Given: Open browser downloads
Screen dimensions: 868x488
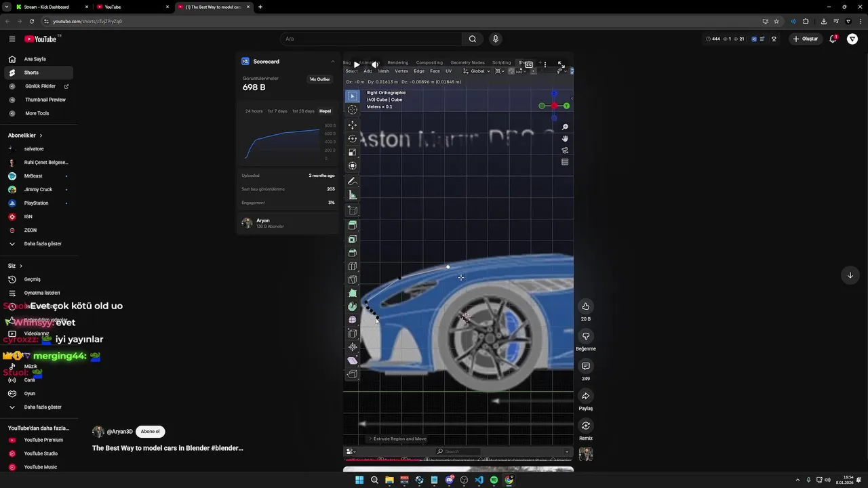Looking at the screenshot, I should (x=823, y=21).
